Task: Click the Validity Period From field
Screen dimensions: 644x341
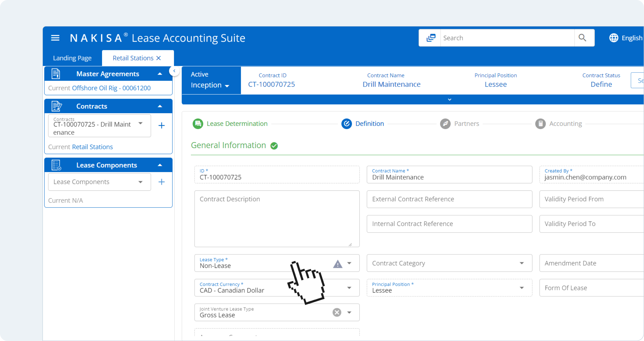Action: [592, 199]
